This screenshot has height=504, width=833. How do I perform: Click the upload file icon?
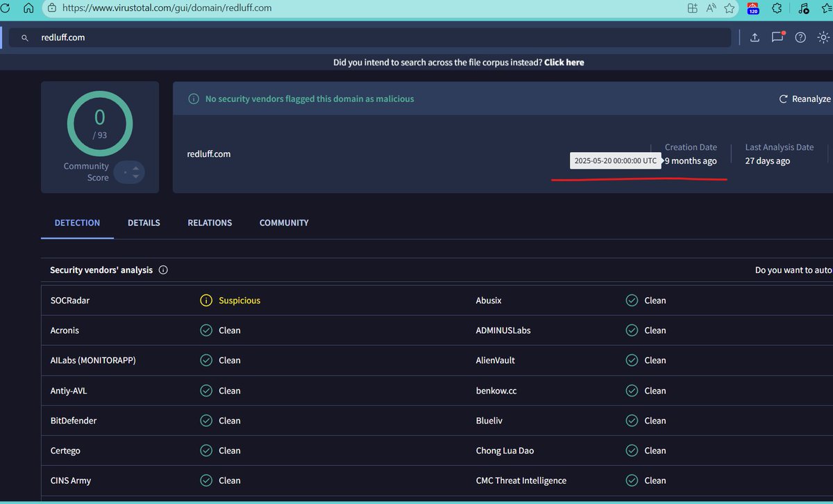tap(755, 37)
